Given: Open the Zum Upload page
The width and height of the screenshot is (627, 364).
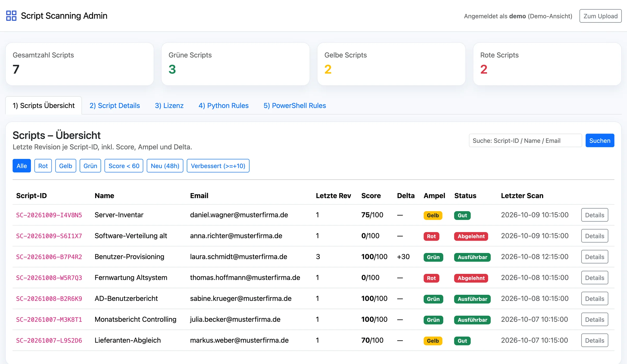Looking at the screenshot, I should (600, 16).
